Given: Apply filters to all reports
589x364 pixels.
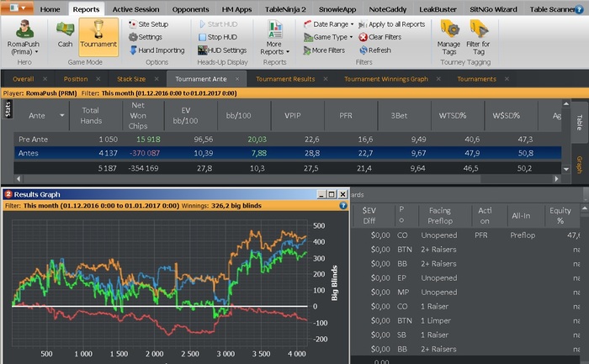Looking at the screenshot, I should tap(392, 24).
